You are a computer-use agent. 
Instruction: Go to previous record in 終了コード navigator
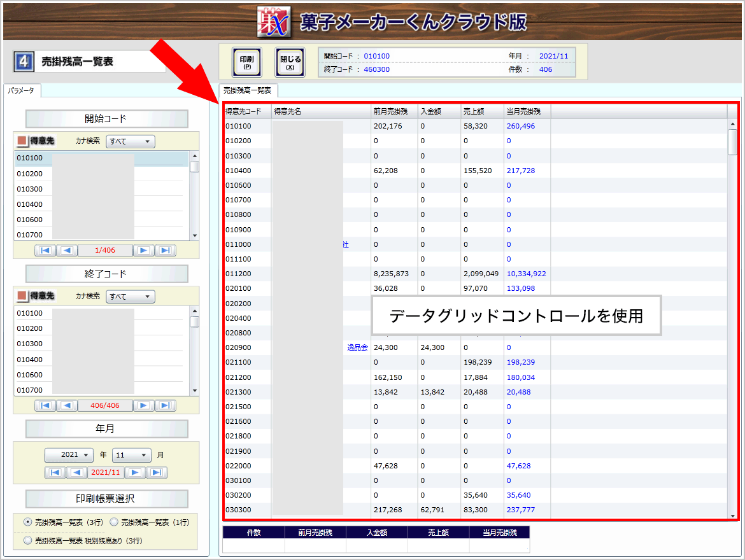(x=67, y=405)
